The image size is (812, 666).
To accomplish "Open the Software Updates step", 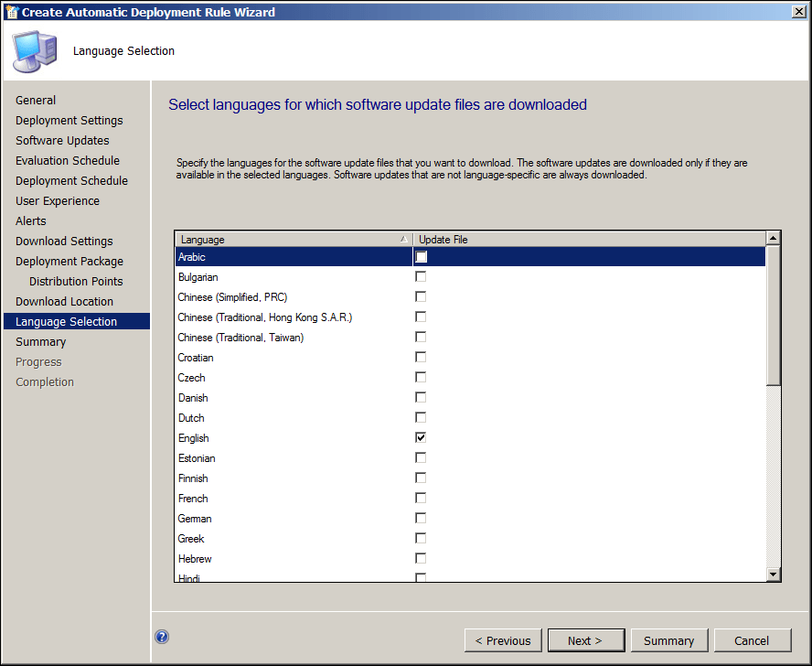I will 62,141.
